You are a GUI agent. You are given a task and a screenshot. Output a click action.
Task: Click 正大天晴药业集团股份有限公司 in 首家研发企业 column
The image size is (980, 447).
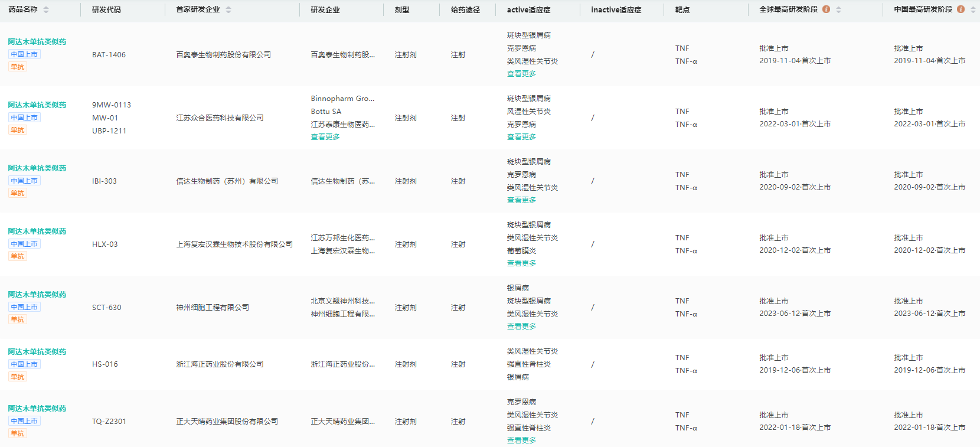coord(227,422)
